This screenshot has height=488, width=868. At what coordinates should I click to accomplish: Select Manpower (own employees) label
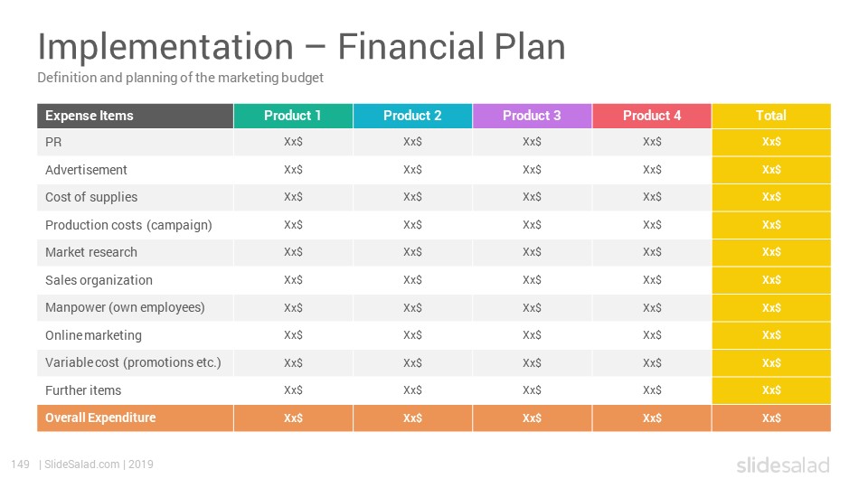[x=125, y=307]
